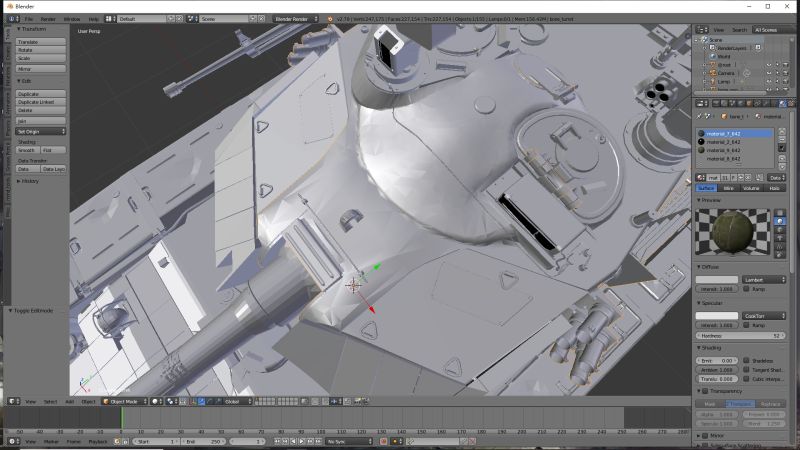
Task: Open the Set Origin dropdown
Action: (41, 132)
